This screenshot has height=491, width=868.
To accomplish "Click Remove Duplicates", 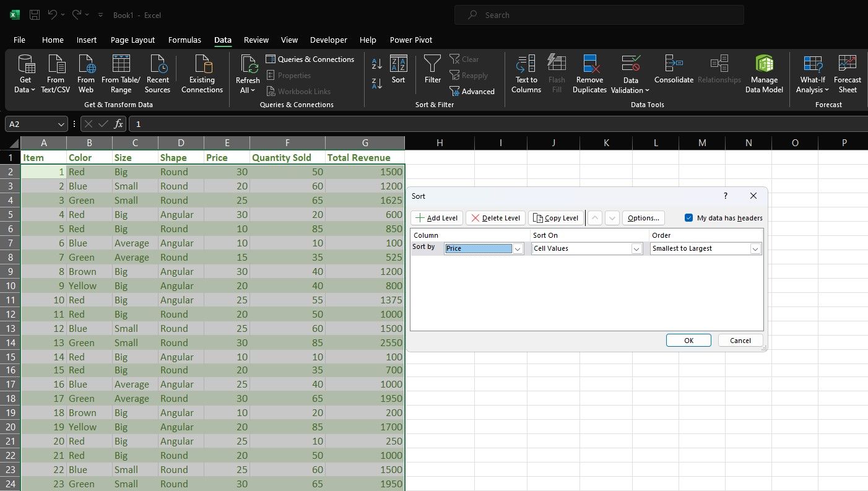I will tap(589, 73).
